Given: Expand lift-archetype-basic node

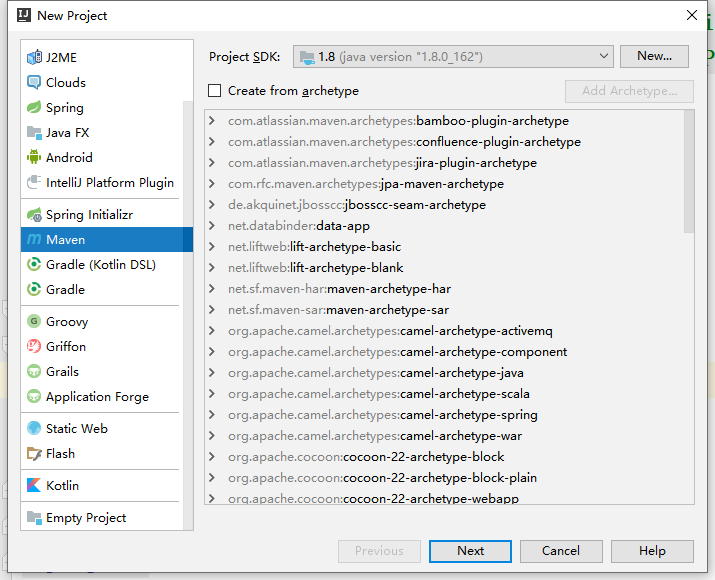Looking at the screenshot, I should [x=212, y=247].
